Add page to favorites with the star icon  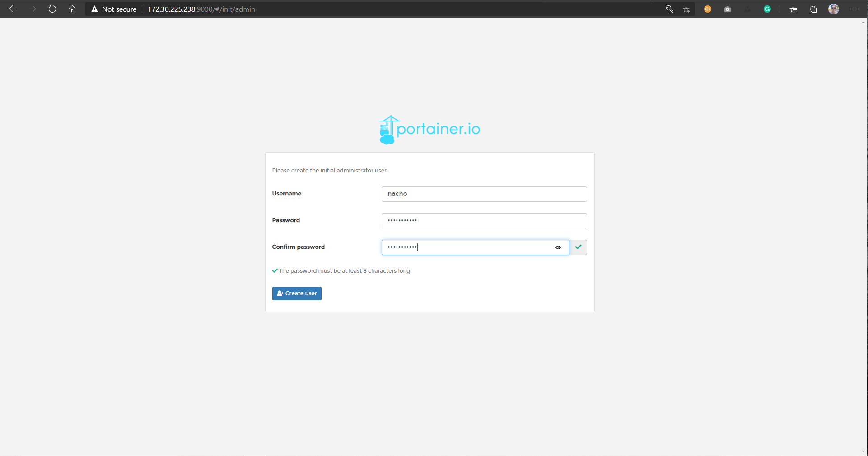click(686, 9)
